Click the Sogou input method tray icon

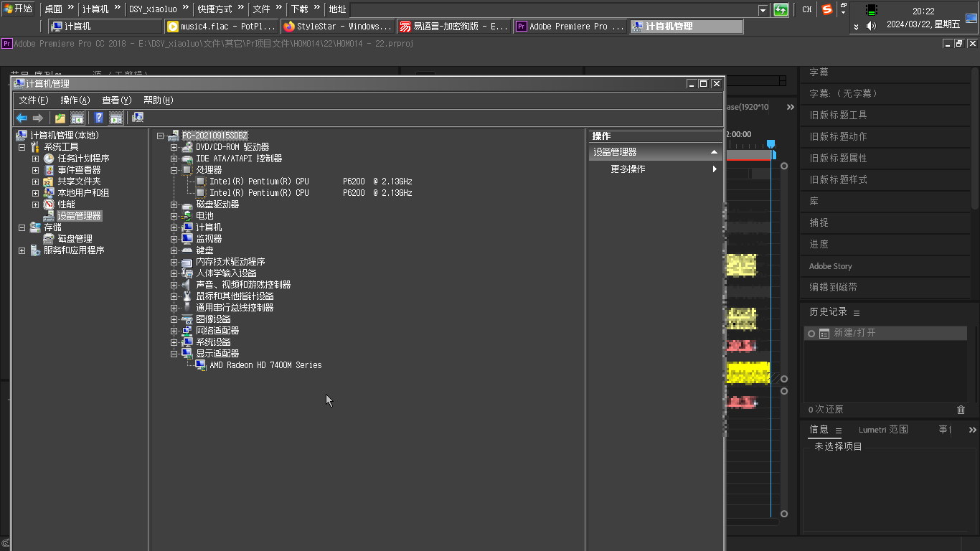coord(827,9)
